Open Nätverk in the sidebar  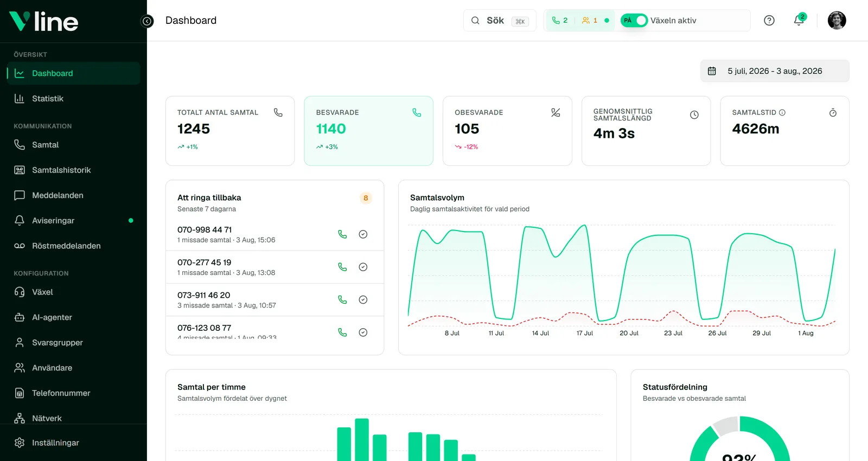coord(73,418)
